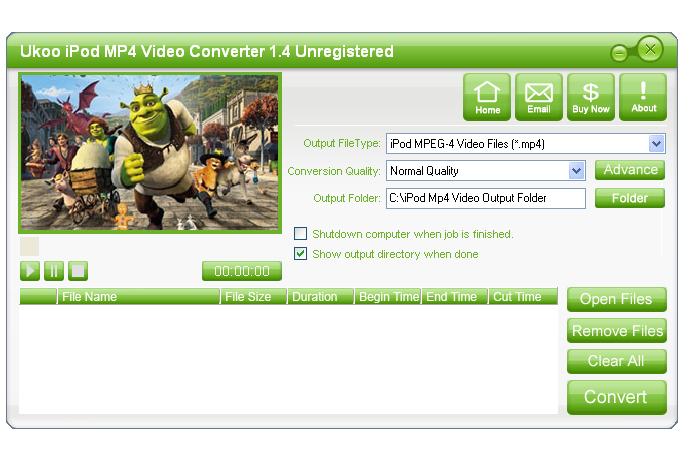The height and width of the screenshot is (454, 690).
Task: Click the Remove Files button
Action: pyautogui.click(x=617, y=330)
